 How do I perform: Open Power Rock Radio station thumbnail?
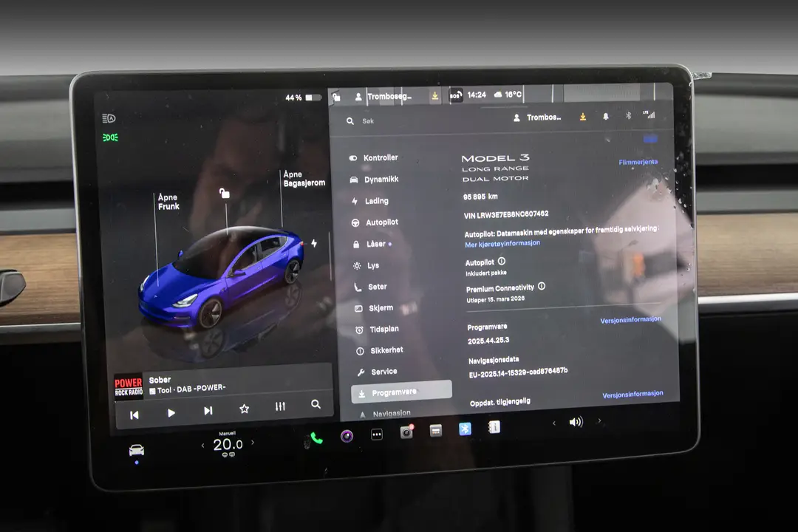pyautogui.click(x=129, y=387)
